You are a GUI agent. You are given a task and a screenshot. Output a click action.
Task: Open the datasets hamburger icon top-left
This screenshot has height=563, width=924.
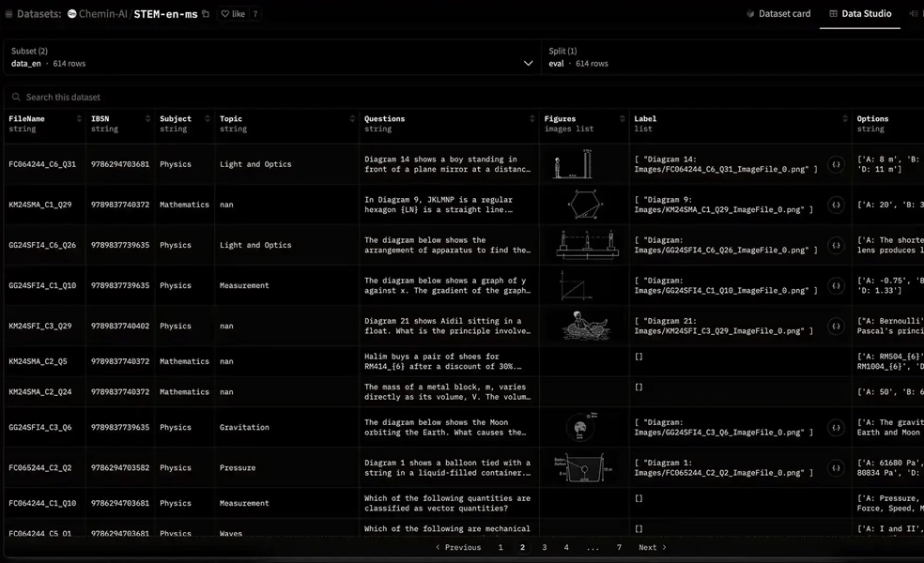click(9, 14)
